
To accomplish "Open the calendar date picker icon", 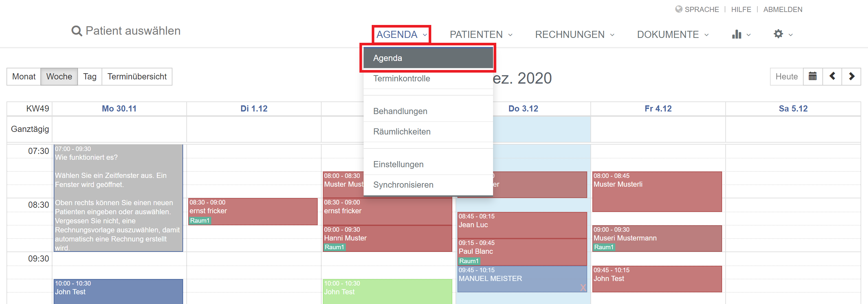I will [x=813, y=76].
